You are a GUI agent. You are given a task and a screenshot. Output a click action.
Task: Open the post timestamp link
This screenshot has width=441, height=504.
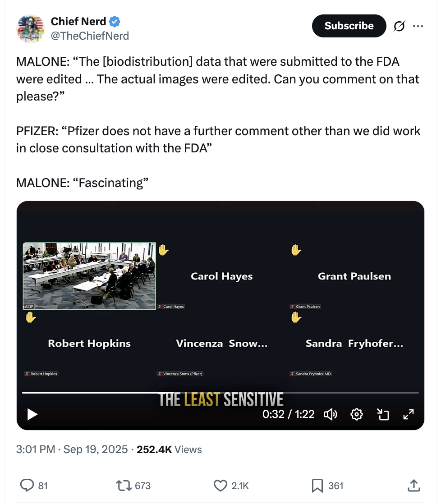[x=72, y=449]
